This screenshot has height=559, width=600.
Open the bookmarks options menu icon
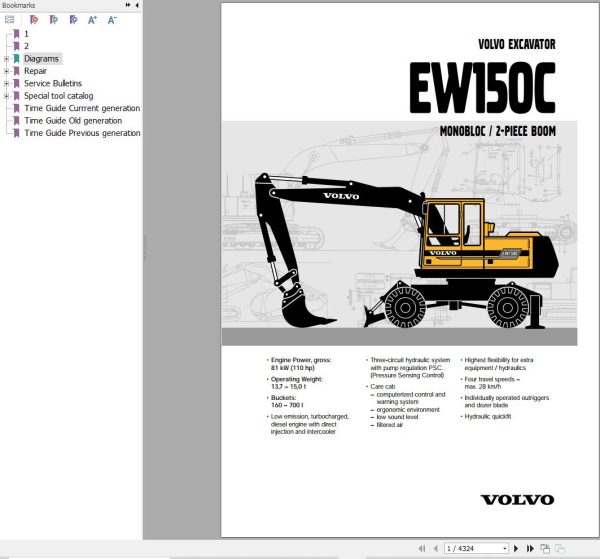tap(10, 20)
